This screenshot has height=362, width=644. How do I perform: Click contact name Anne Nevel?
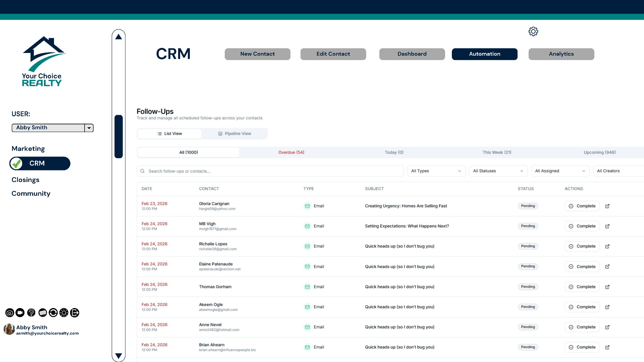click(210, 325)
